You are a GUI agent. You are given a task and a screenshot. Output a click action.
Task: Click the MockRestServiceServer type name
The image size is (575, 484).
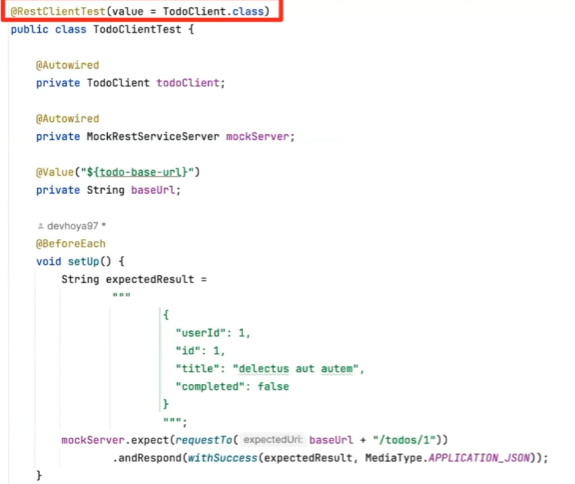153,136
